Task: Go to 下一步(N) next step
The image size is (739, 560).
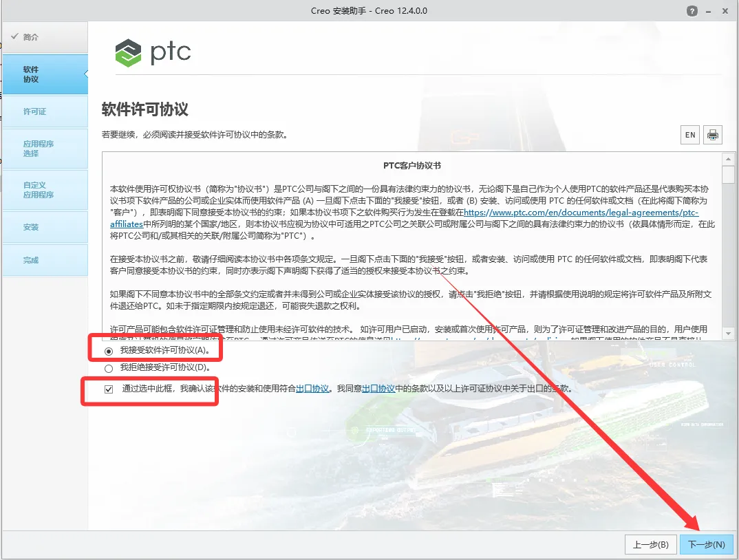Action: pos(706,544)
